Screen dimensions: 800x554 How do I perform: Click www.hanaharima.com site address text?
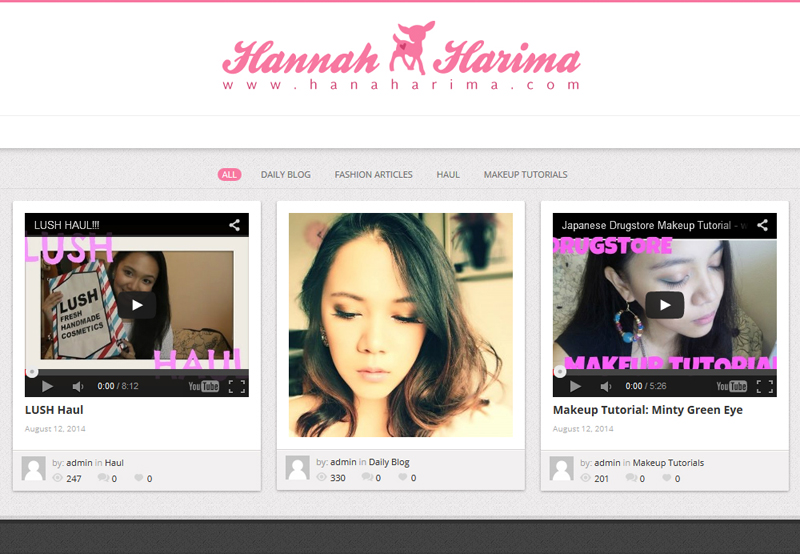point(402,85)
